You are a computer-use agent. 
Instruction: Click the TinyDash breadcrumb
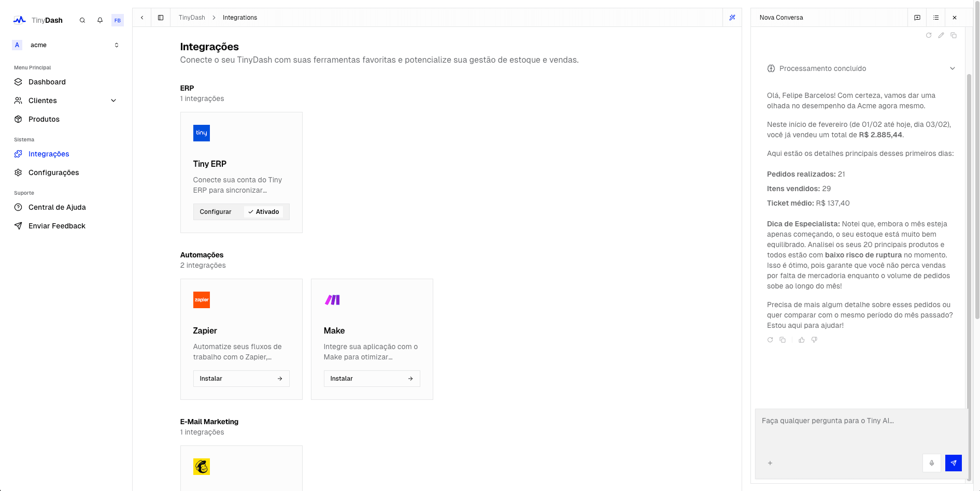(192, 18)
